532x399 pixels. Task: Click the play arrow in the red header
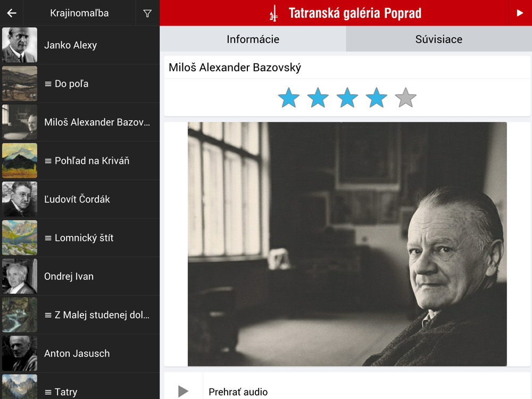click(x=520, y=13)
